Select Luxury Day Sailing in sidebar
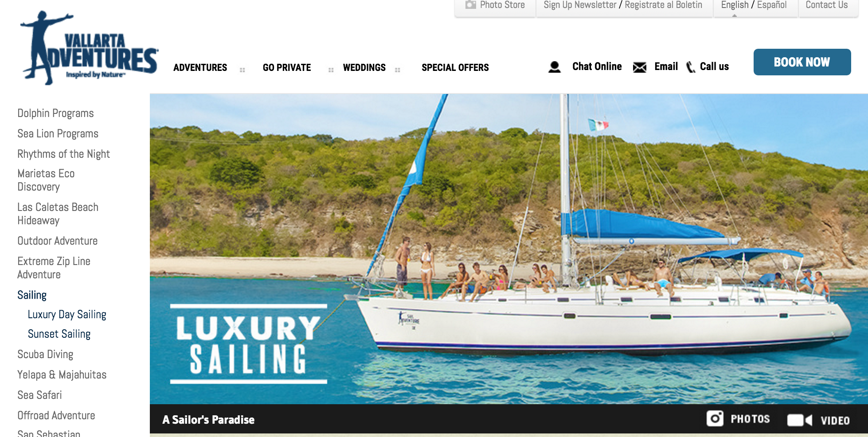868x437 pixels. [67, 314]
